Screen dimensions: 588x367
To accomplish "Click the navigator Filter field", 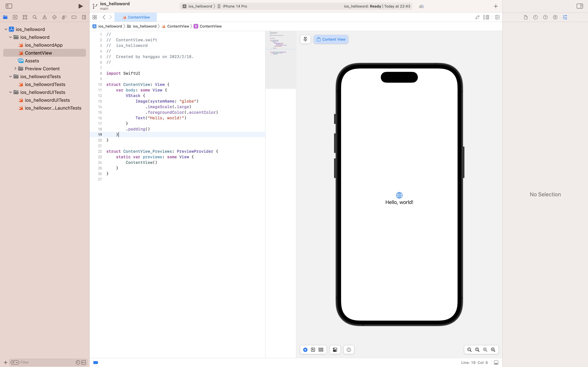I will coord(46,362).
